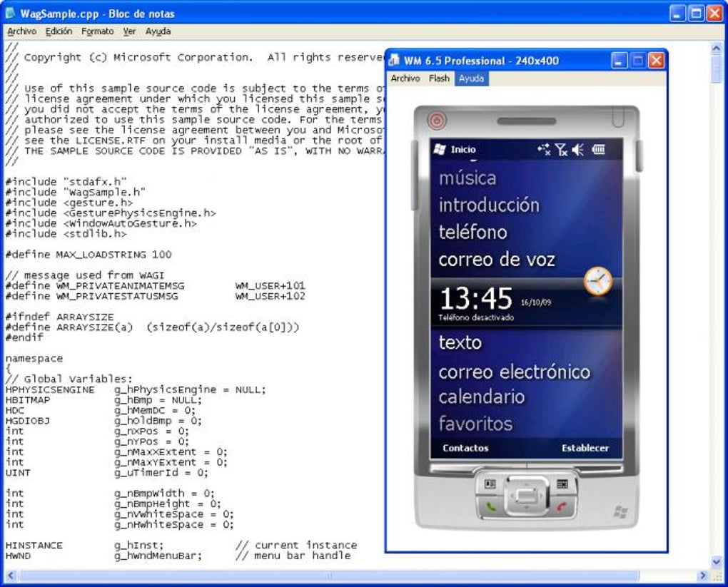
Task: Select calendario on the phone screen
Action: [482, 397]
